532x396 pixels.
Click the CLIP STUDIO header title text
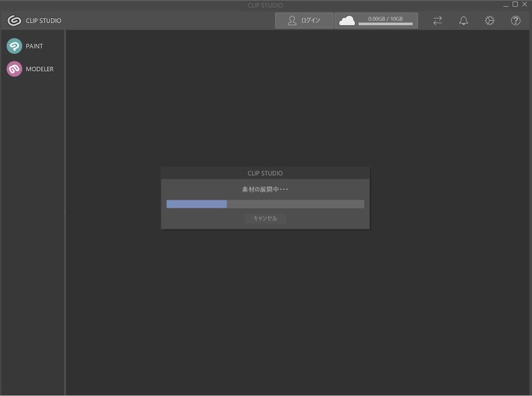tap(44, 21)
